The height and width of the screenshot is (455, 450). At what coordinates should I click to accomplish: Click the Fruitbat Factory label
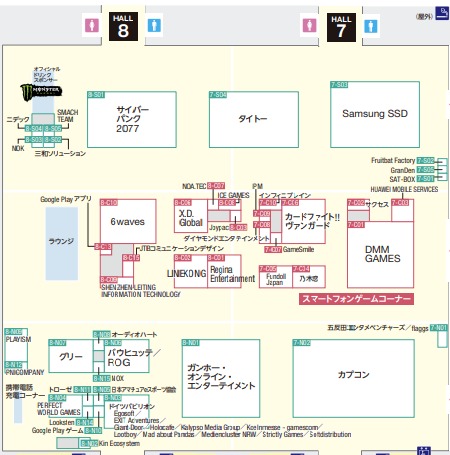pos(393,160)
